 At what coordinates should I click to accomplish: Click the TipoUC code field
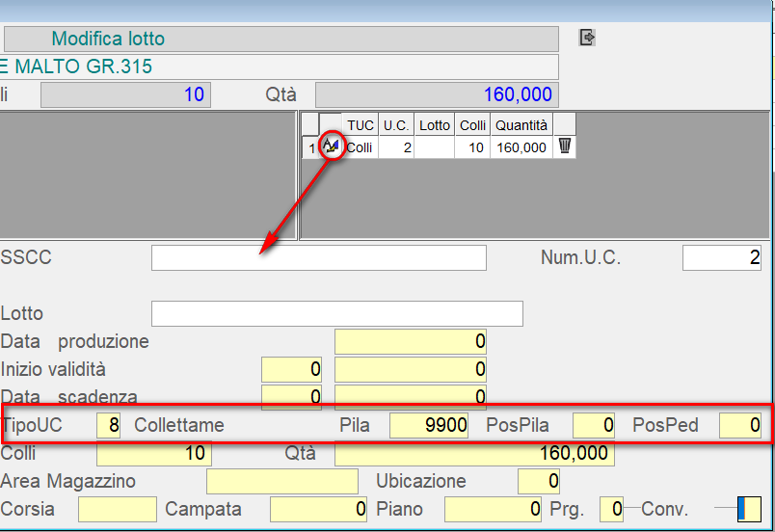coord(108,425)
